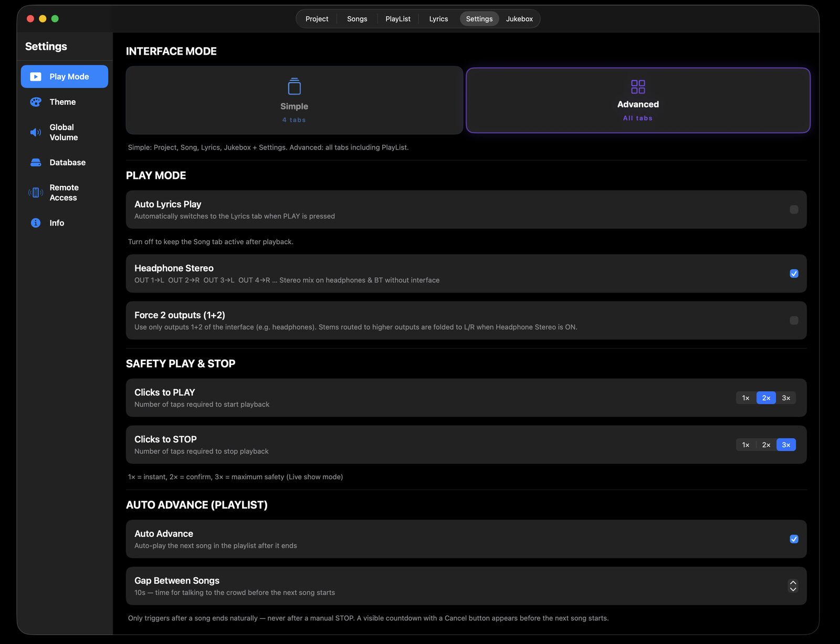The image size is (840, 644).
Task: Set Clicks to STOP to 1x
Action: (x=745, y=445)
